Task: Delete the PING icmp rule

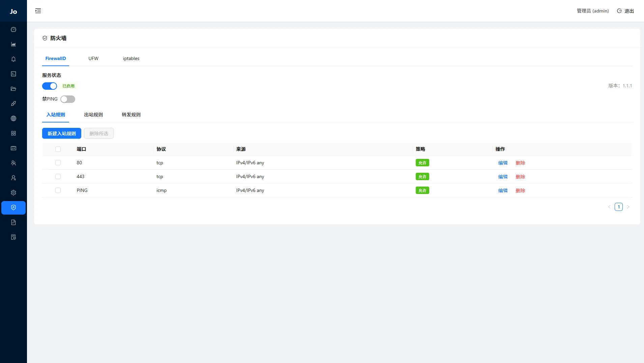Action: point(520,191)
